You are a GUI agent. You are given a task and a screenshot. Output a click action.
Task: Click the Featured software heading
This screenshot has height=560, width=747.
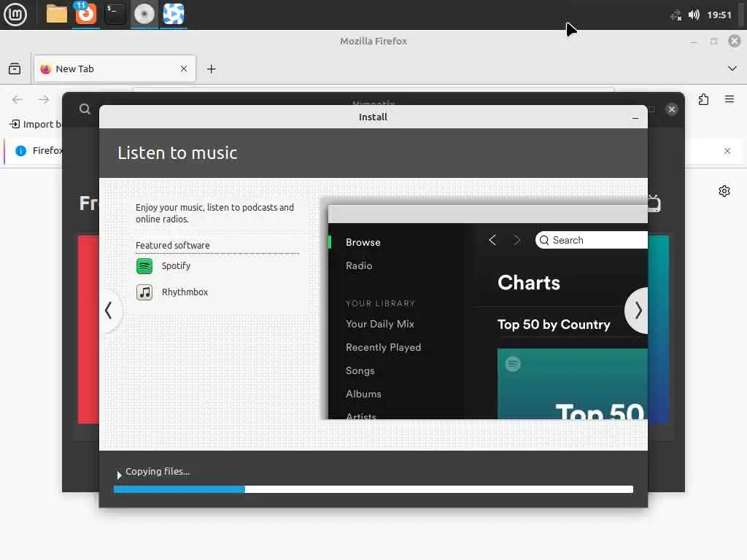(x=172, y=245)
